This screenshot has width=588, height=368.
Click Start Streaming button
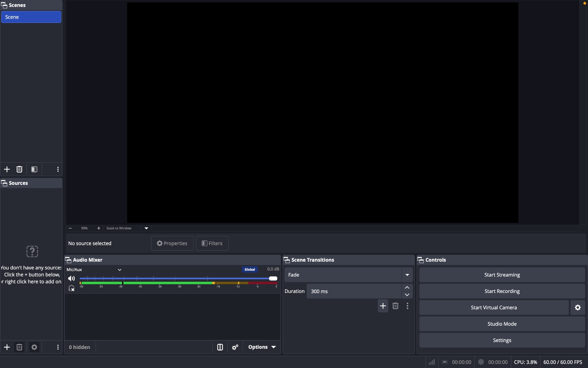click(x=502, y=275)
